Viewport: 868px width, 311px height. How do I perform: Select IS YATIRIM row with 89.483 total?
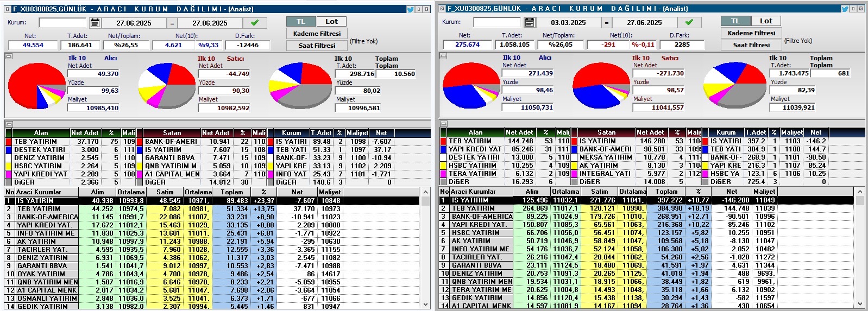pos(212,200)
